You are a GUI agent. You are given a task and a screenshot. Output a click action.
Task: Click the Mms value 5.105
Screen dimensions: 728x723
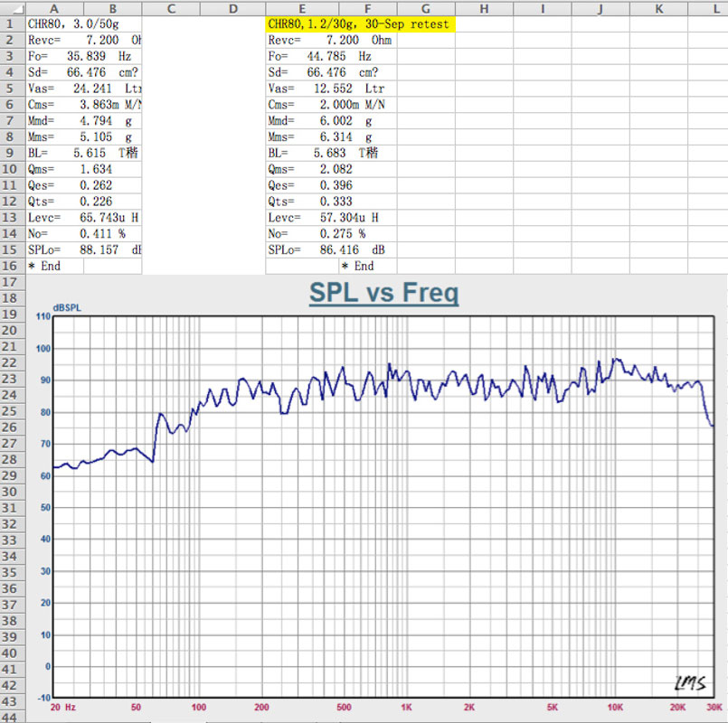(96, 136)
